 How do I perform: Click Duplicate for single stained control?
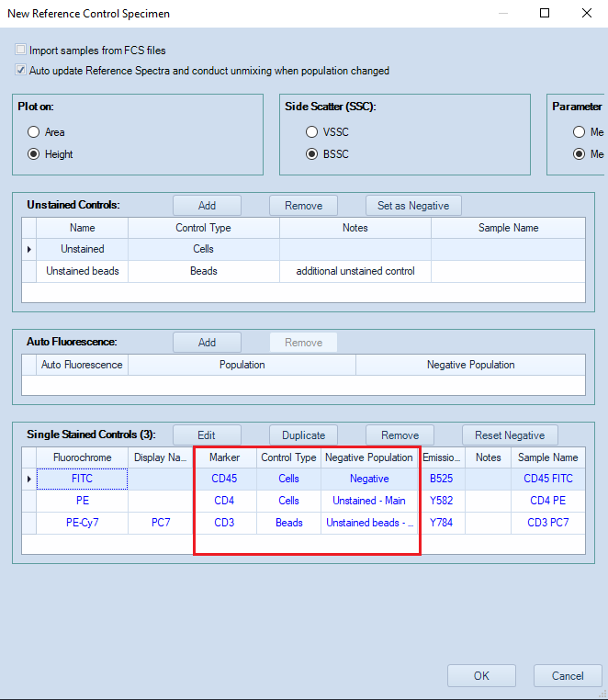click(304, 435)
